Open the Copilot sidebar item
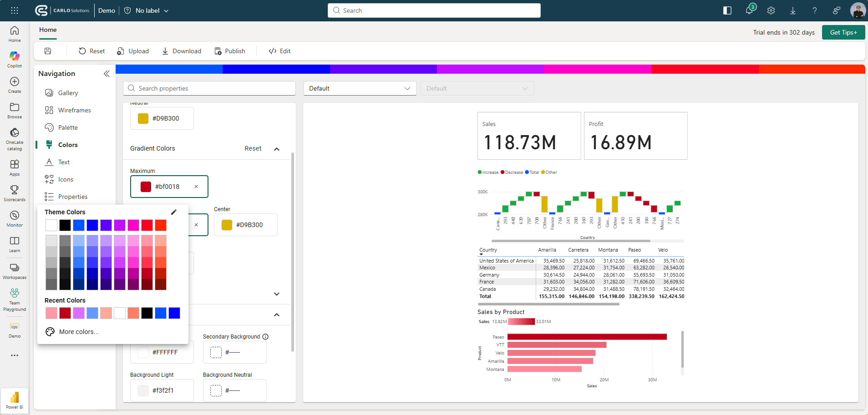 coord(15,59)
